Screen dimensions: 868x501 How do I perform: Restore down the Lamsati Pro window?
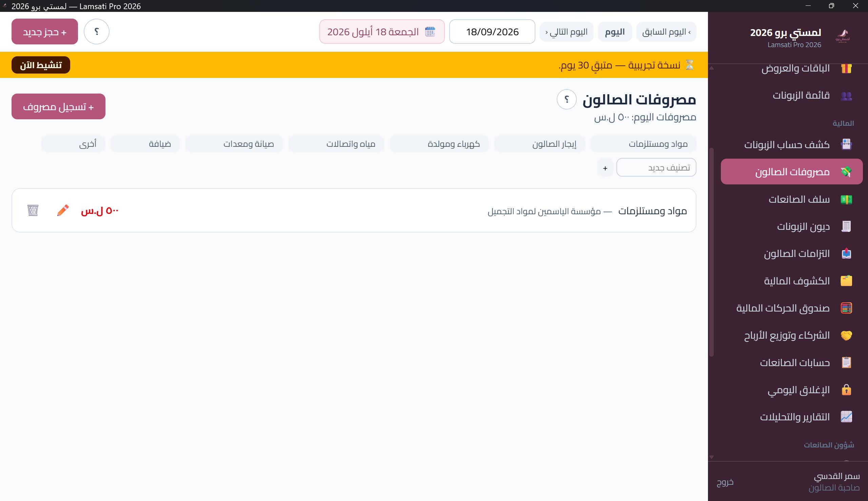point(831,6)
